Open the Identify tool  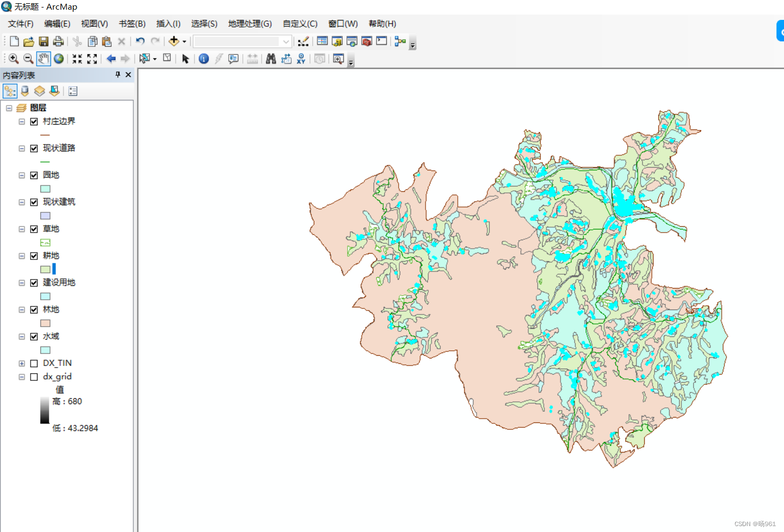coord(204,59)
